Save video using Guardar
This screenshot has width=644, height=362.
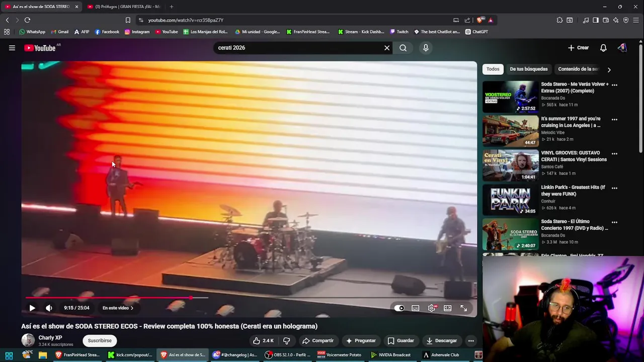coord(401,340)
